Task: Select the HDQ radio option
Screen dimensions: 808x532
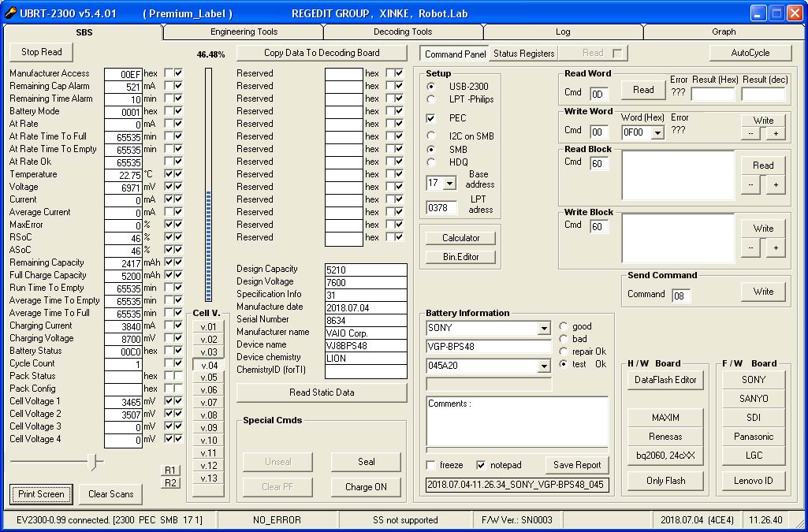Action: click(x=431, y=162)
